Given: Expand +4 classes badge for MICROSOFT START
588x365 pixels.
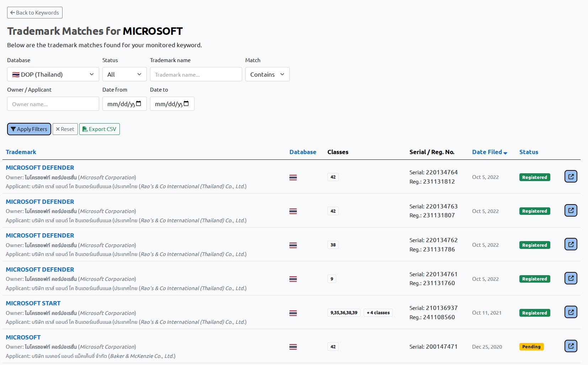Looking at the screenshot, I should 378,313.
